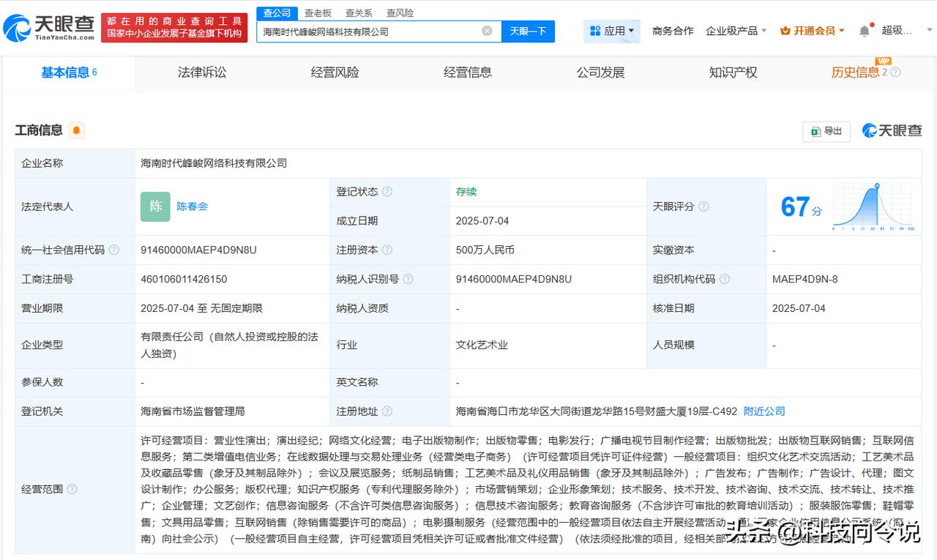Click help icon next to 注册地址

coord(387,411)
